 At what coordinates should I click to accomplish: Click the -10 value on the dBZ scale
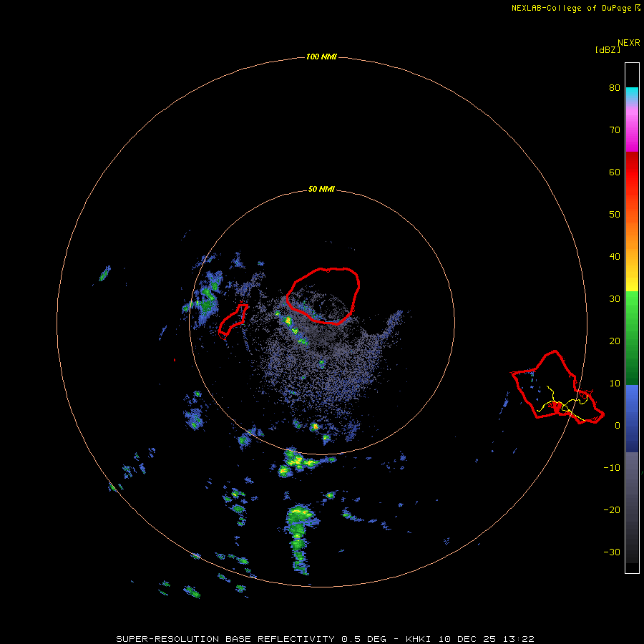[612, 468]
